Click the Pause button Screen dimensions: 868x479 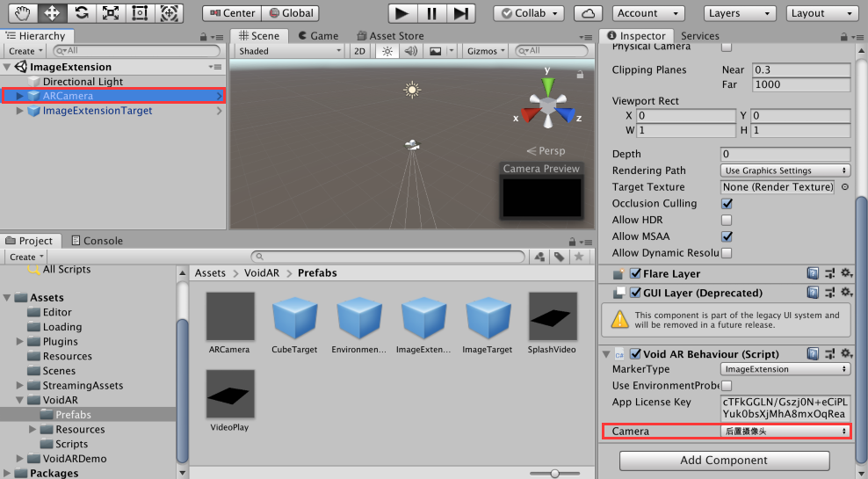pos(430,13)
